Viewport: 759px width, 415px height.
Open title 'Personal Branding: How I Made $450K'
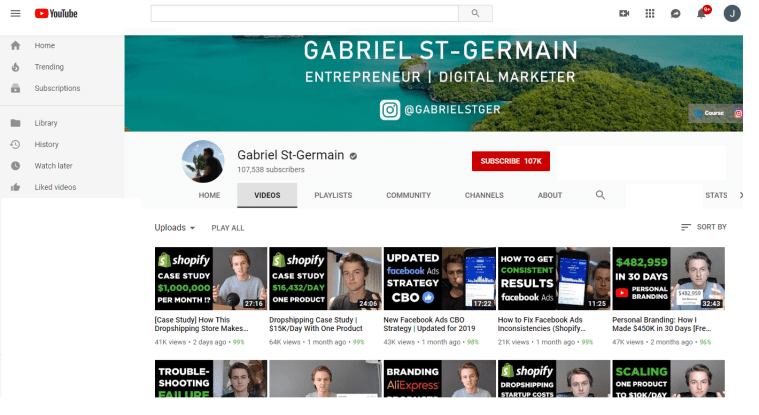tap(661, 324)
